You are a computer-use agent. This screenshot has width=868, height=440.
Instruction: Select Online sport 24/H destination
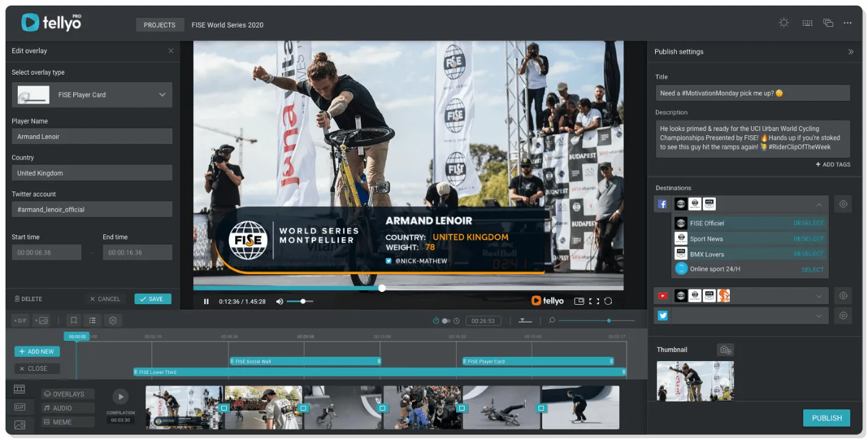pos(812,269)
